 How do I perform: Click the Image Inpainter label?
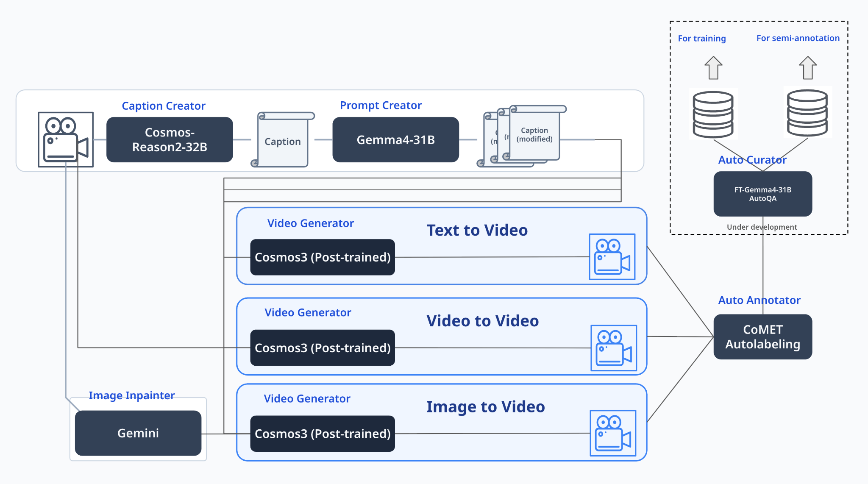(131, 395)
